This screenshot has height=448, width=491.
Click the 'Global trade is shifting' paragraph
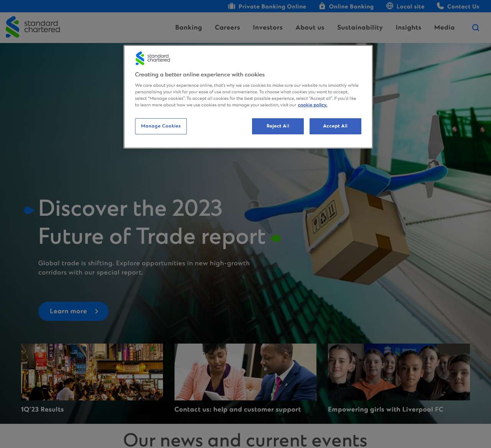(144, 268)
